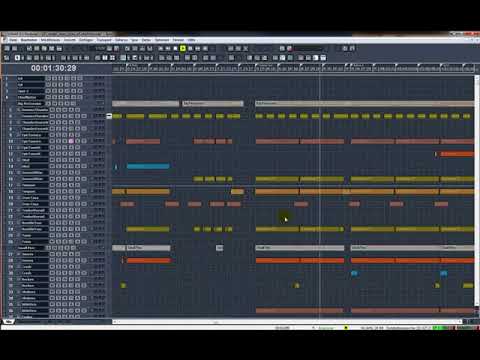This screenshot has height=360, width=480.
Task: Select the first blue clip on track 30
Action: coord(354,273)
